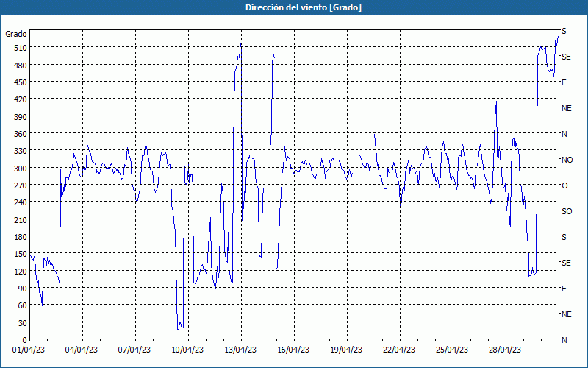Click the date label 13/04/23
This screenshot has width=588, height=368.
[240, 350]
